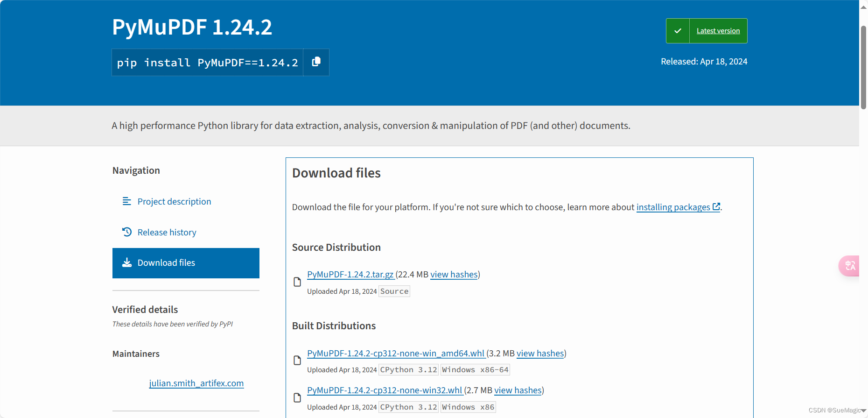
Task: Select the Download files navigation tab
Action: pyautogui.click(x=186, y=263)
